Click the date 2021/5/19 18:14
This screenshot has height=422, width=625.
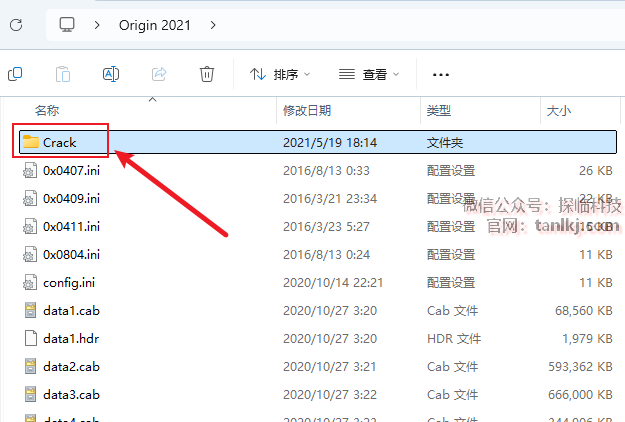point(330,143)
